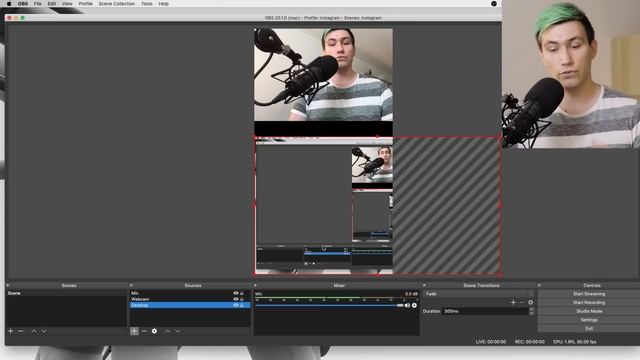The height and width of the screenshot is (360, 640).
Task: Move scene up with up arrow
Action: click(x=34, y=331)
